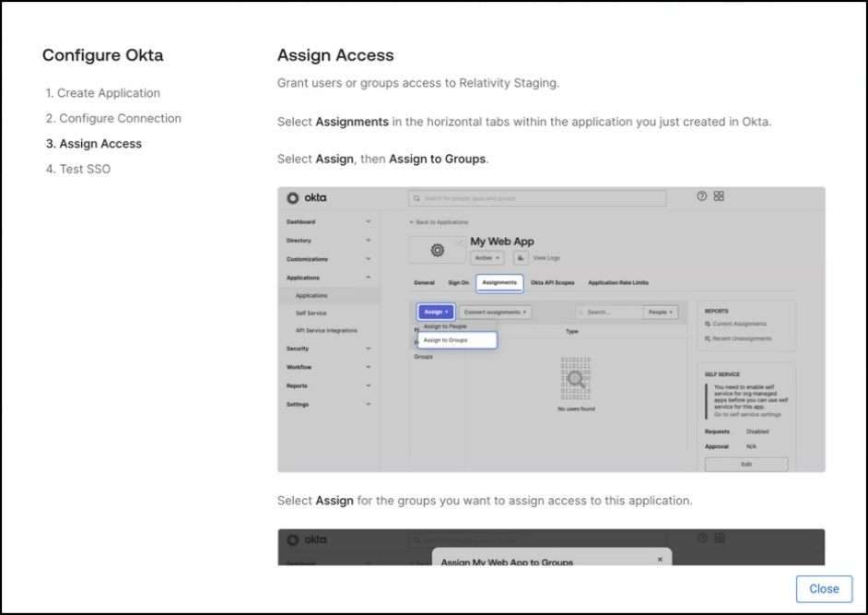Select Self Service in the sidebar

click(x=311, y=313)
